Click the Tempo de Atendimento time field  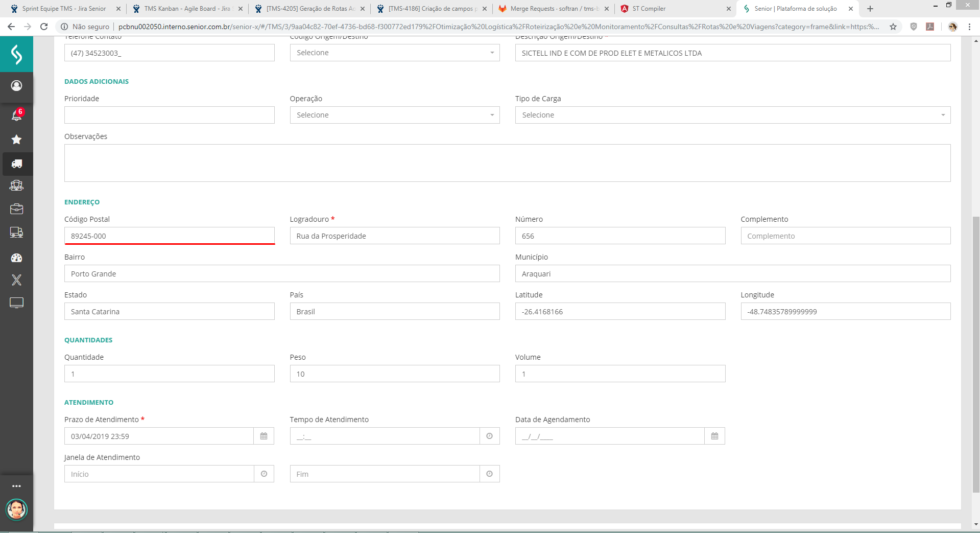point(385,436)
